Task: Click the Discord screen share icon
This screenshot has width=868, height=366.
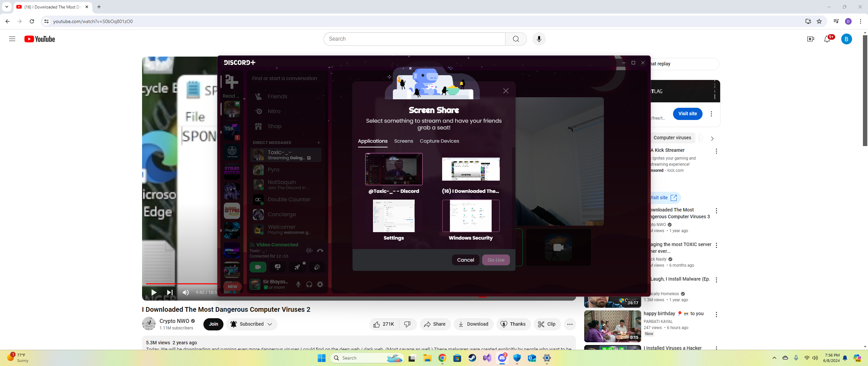Action: pos(277,267)
